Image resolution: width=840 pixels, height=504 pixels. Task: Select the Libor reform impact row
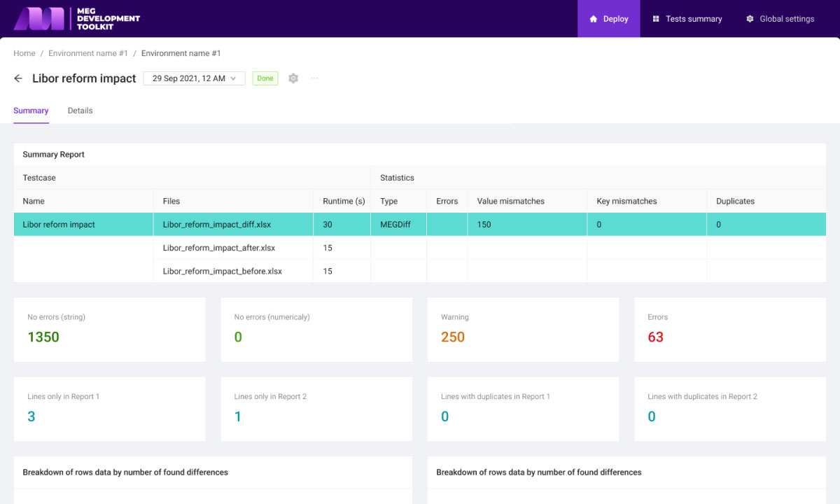click(420, 225)
